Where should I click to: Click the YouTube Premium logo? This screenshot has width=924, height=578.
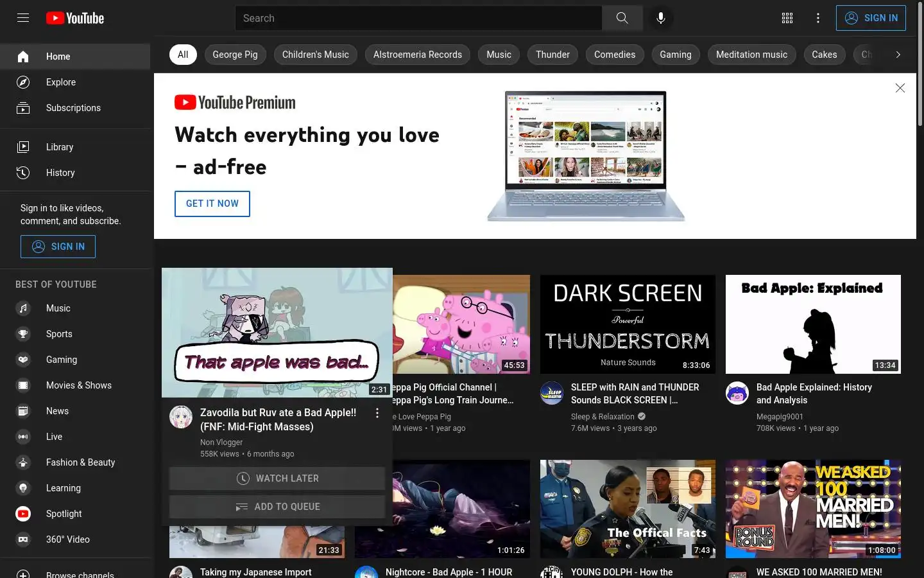(235, 103)
